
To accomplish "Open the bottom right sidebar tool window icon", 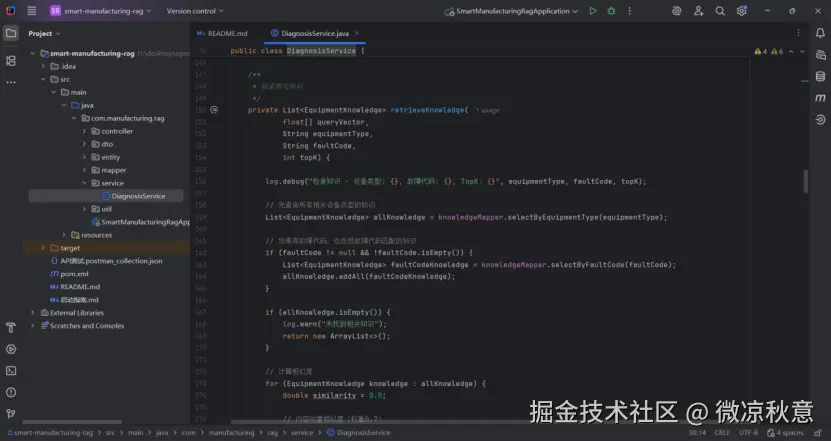I will [820, 120].
